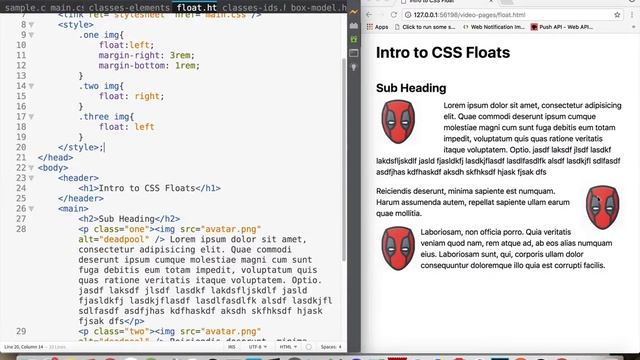Click 'margin-bottom: 1rem;' on line 12
This screenshot has height=360, width=640.
[149, 66]
